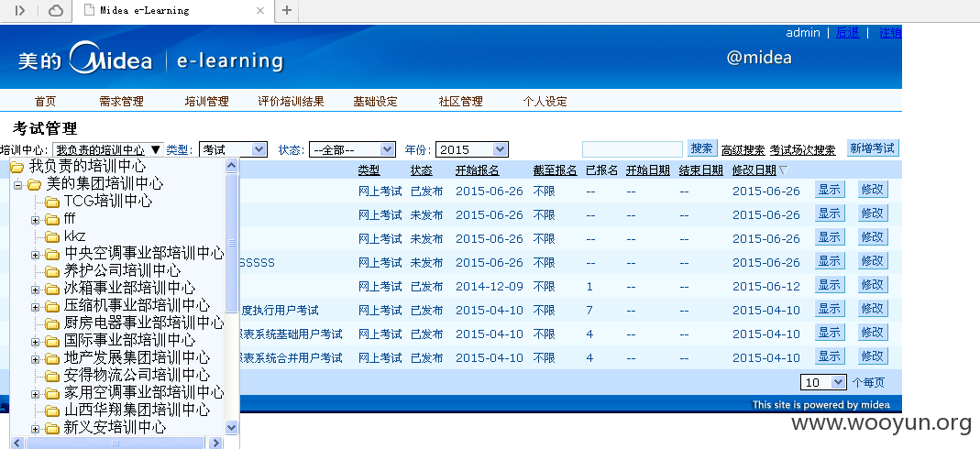Expand the 家用空调事业部培训中心 node
This screenshot has width=980, height=449.
(35, 393)
